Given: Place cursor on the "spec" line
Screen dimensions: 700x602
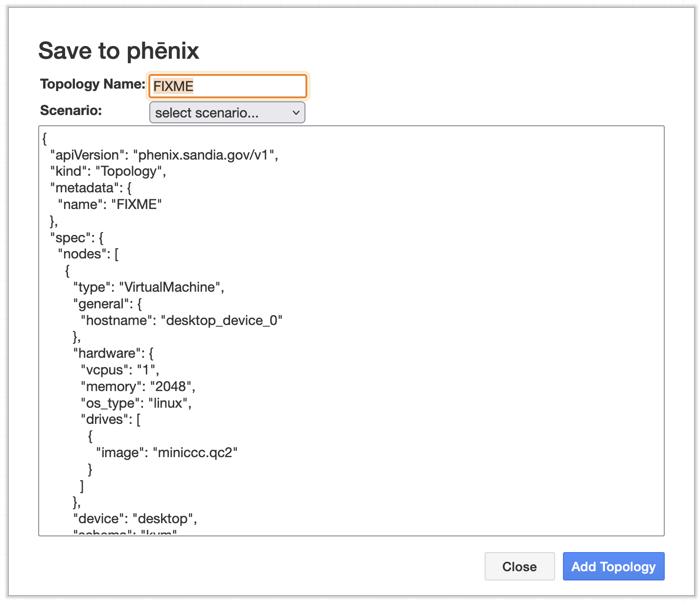Looking at the screenshot, I should [77, 238].
